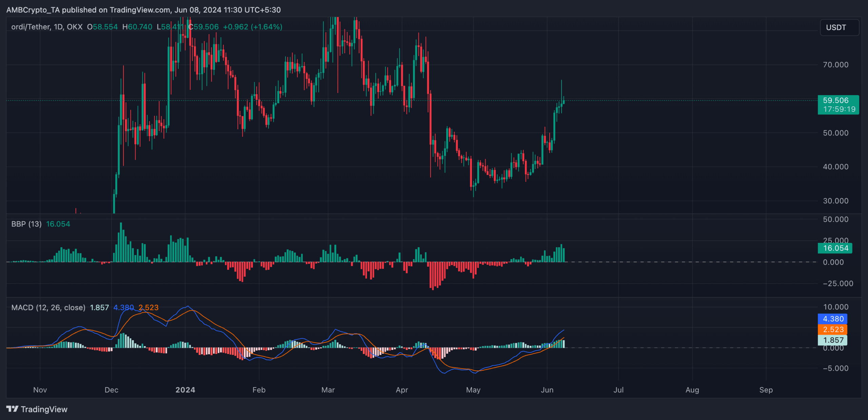The width and height of the screenshot is (868, 420).
Task: Click the BBP value tag 16.054 on axis
Action: click(835, 248)
